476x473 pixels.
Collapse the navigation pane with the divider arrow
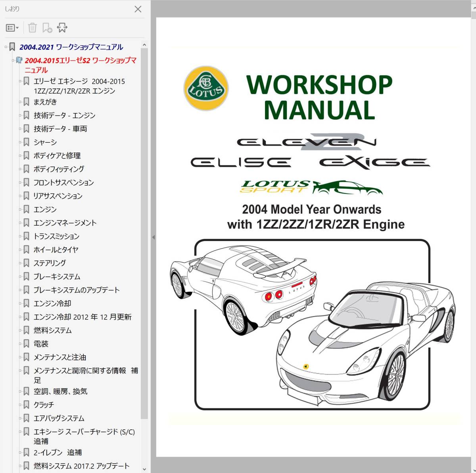154,237
